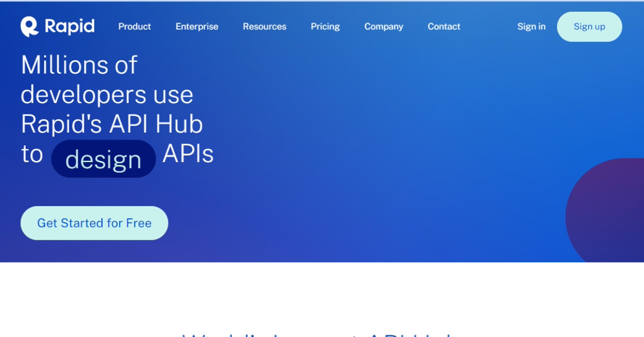Image resolution: width=644 pixels, height=337 pixels.
Task: Expand the Company dropdown
Action: [x=383, y=26]
